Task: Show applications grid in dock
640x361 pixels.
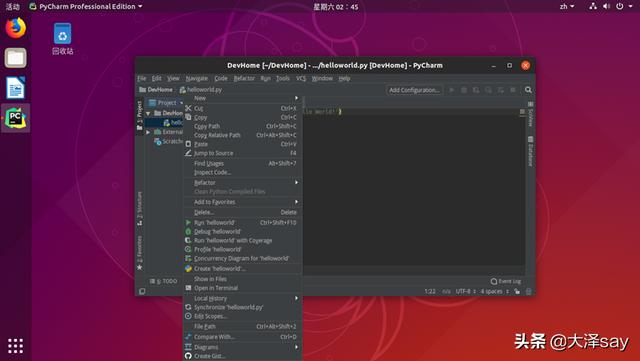Action: 16,345
